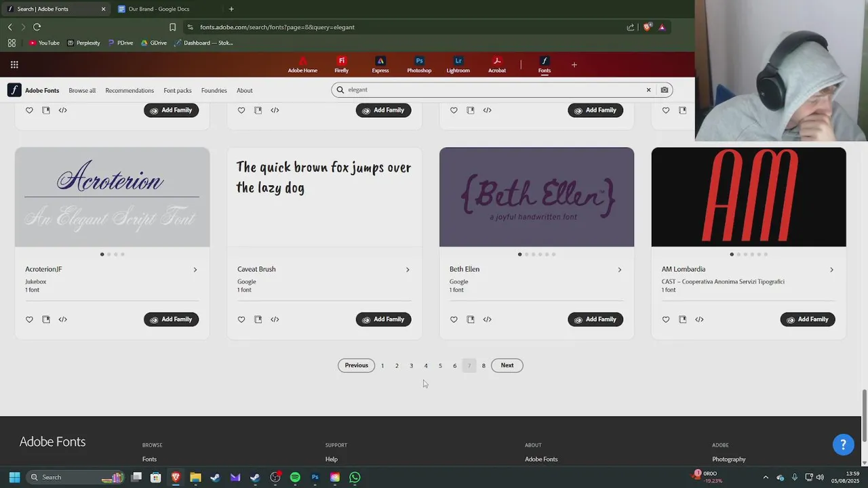Open AM Lombardia preview thumbnail
Screen dimensions: 868x488
[749, 197]
